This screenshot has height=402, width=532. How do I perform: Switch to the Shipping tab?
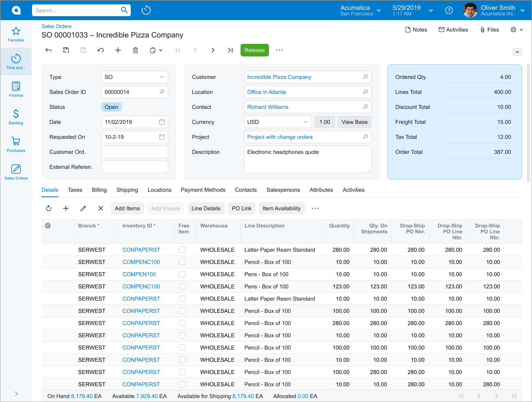(x=127, y=190)
